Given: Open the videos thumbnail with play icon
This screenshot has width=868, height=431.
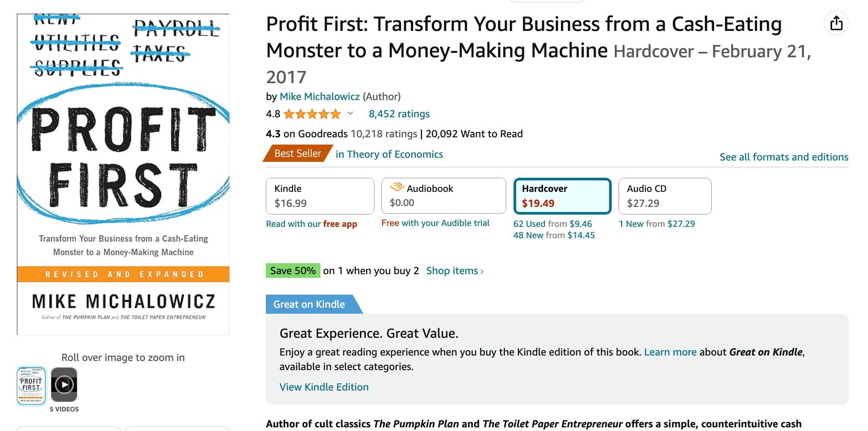Looking at the screenshot, I should pyautogui.click(x=64, y=385).
